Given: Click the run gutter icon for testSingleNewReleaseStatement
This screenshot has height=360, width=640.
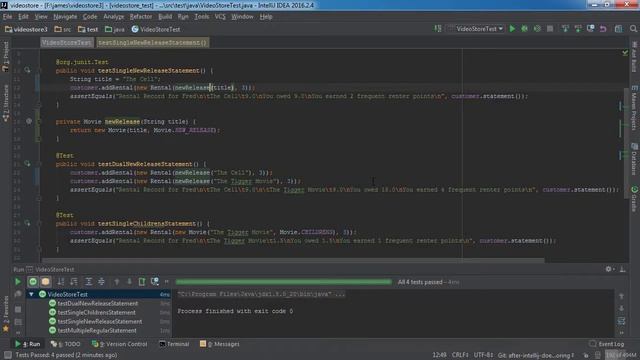Looking at the screenshot, I should (x=27, y=70).
